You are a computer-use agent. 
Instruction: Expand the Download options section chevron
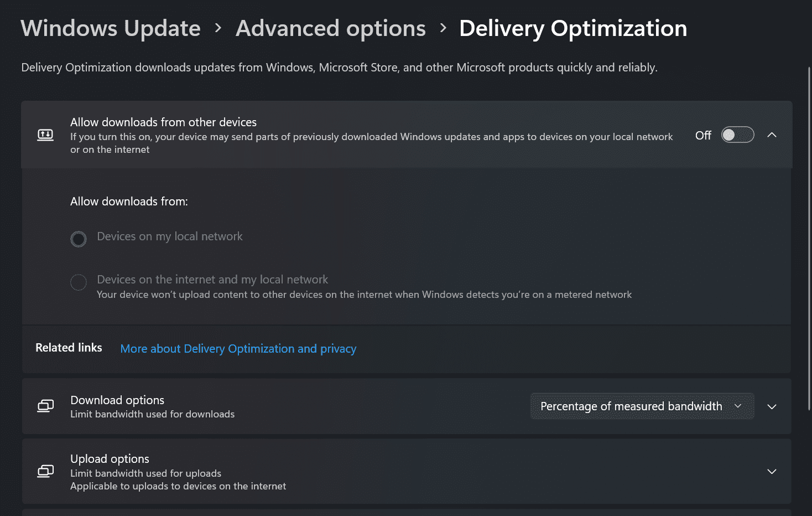tap(772, 406)
